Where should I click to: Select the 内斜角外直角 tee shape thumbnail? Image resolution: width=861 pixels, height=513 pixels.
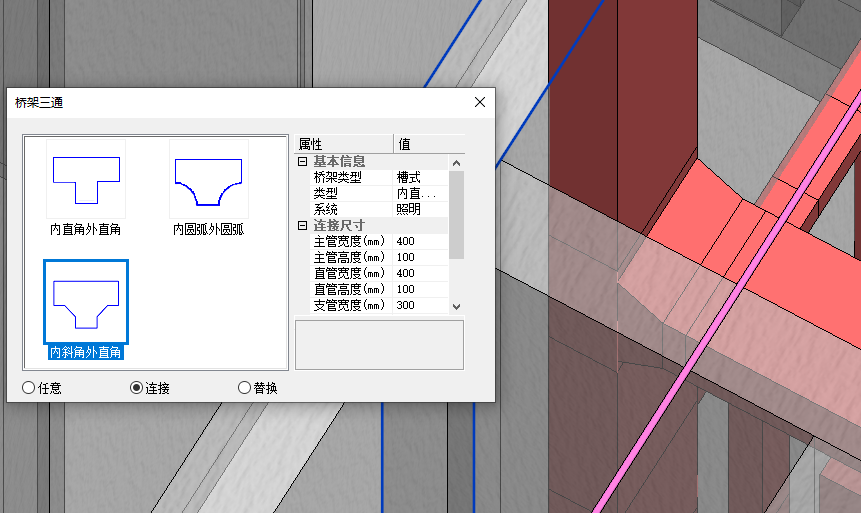tap(86, 302)
